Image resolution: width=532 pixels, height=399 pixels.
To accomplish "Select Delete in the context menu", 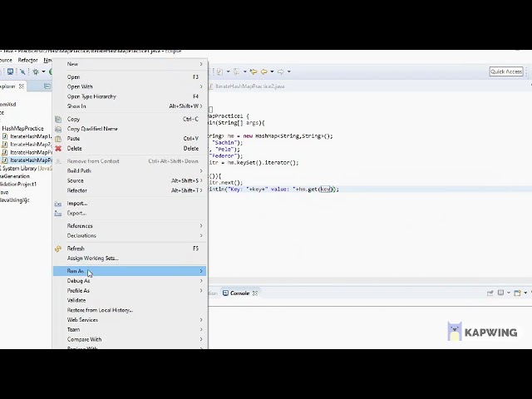I will [130, 149].
